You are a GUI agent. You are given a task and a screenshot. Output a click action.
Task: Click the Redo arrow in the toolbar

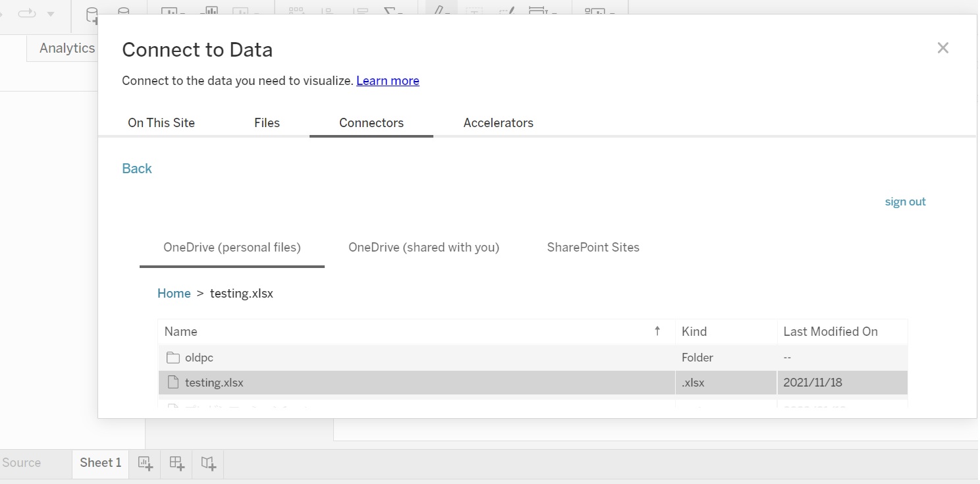(25, 14)
